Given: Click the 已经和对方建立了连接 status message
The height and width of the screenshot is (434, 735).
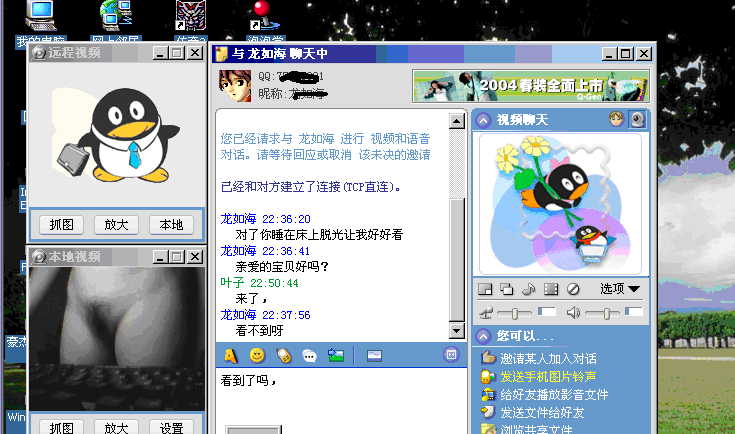Looking at the screenshot, I should coord(311,187).
